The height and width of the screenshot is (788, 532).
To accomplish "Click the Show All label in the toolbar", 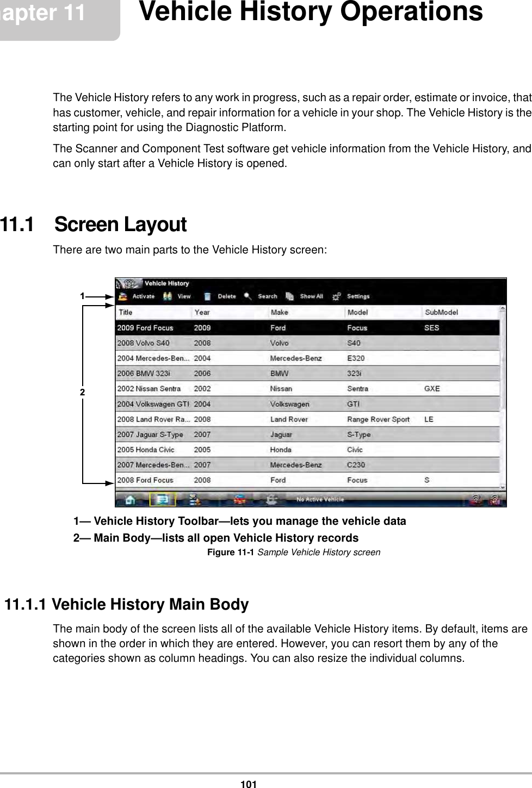I will click(312, 297).
